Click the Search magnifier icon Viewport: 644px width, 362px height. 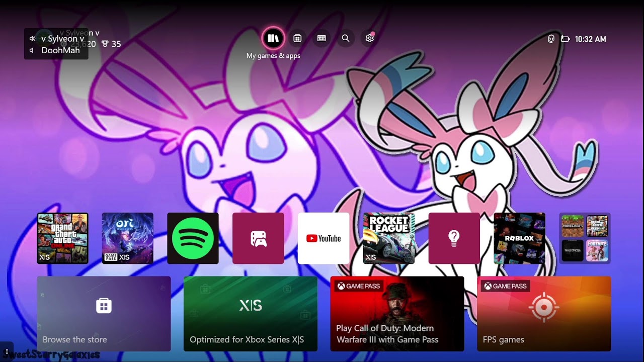point(346,38)
